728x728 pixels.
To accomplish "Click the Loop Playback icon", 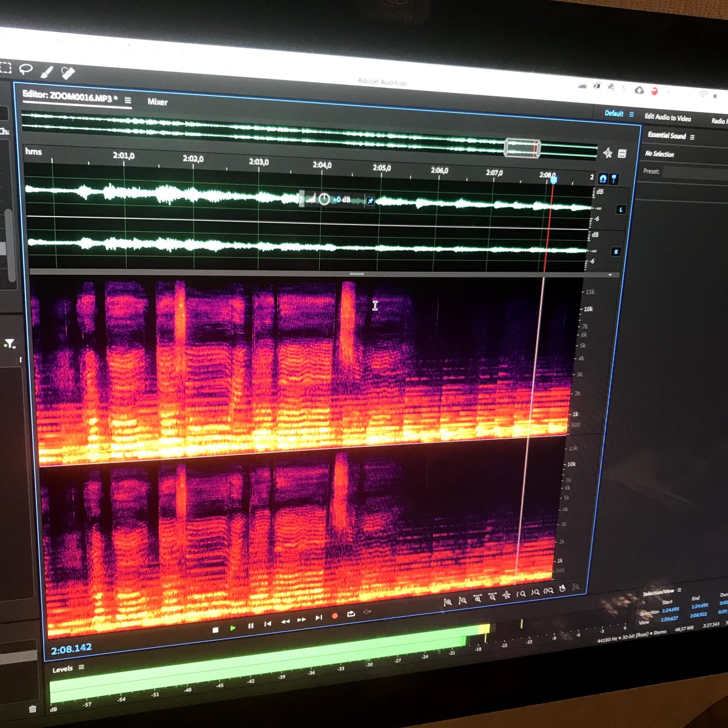I will 351,614.
